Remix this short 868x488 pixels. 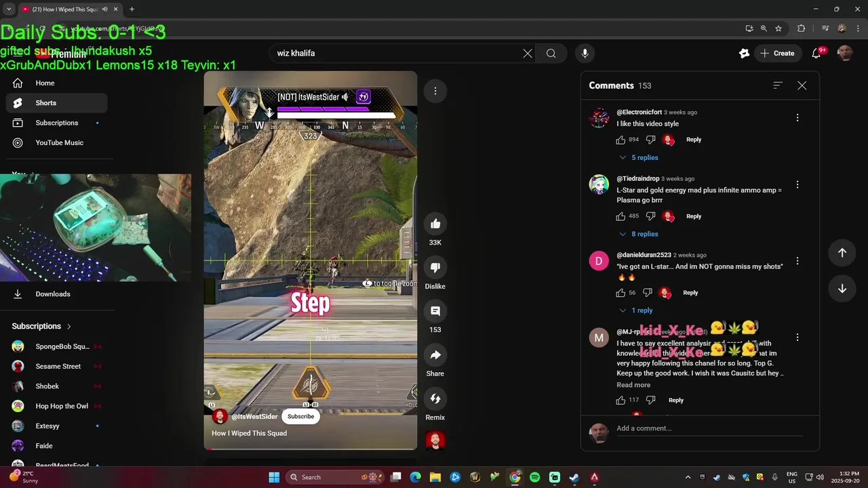pos(435,399)
